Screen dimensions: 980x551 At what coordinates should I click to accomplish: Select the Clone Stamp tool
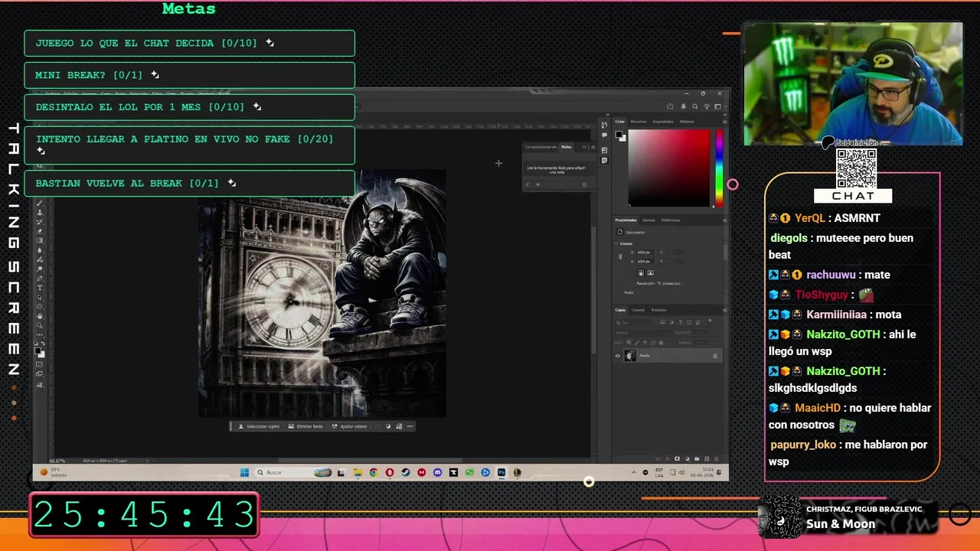coord(40,212)
